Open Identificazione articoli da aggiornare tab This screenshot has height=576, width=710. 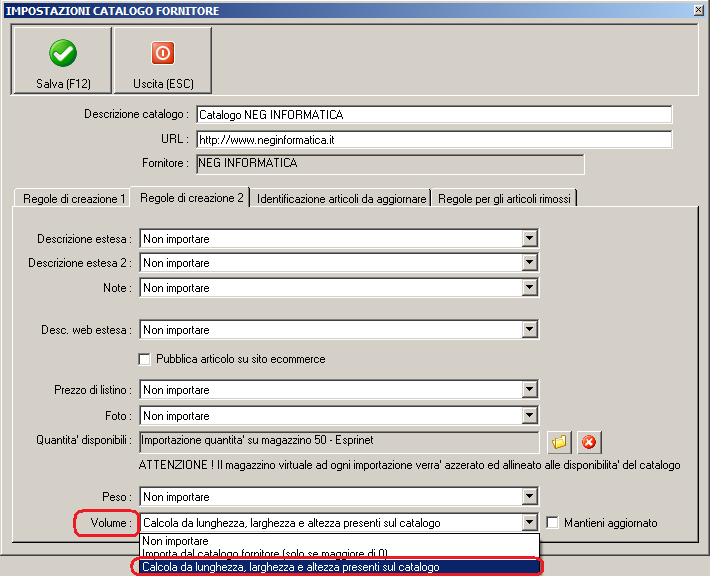click(x=341, y=198)
